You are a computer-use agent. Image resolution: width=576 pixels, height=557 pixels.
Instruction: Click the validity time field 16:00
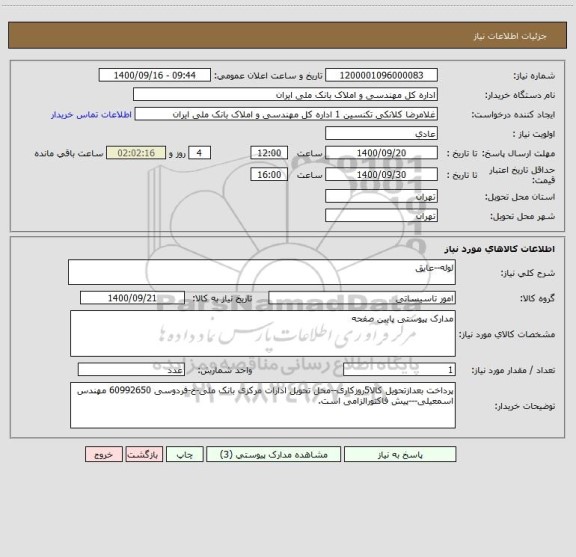269,175
